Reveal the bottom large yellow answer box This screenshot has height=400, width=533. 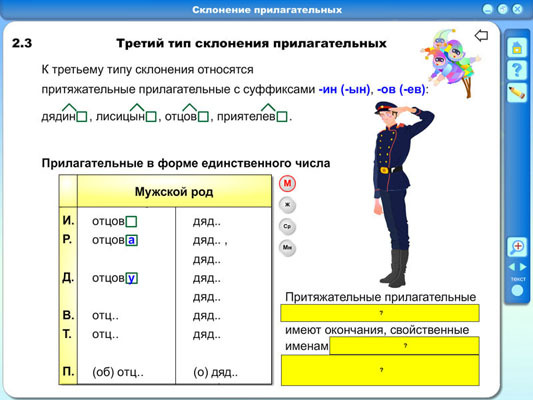click(x=380, y=370)
